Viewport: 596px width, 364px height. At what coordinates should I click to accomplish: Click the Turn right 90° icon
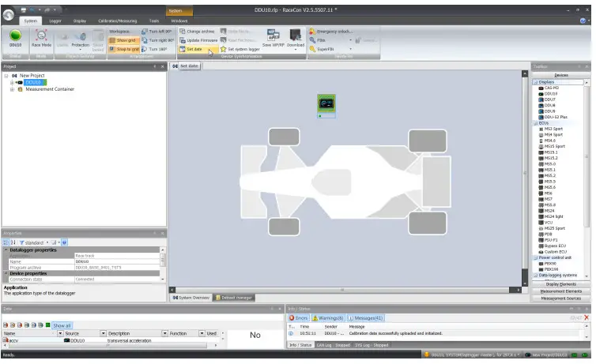coord(145,40)
